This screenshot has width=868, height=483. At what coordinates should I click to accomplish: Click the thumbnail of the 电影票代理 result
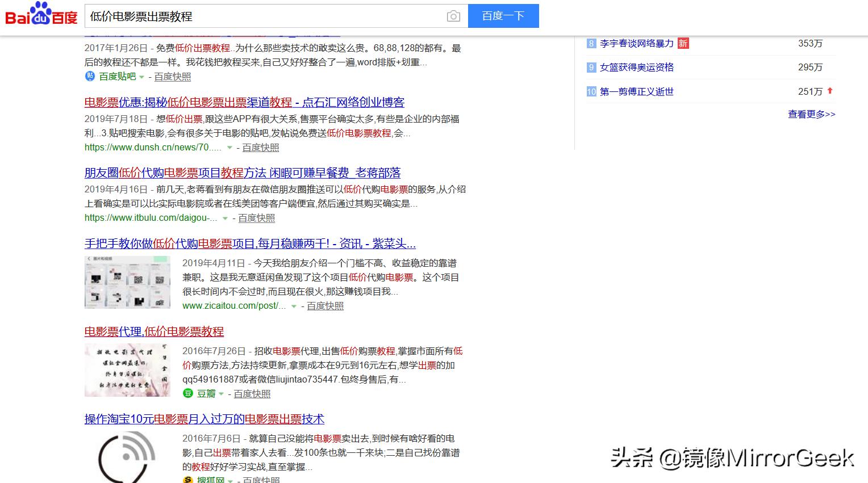127,369
